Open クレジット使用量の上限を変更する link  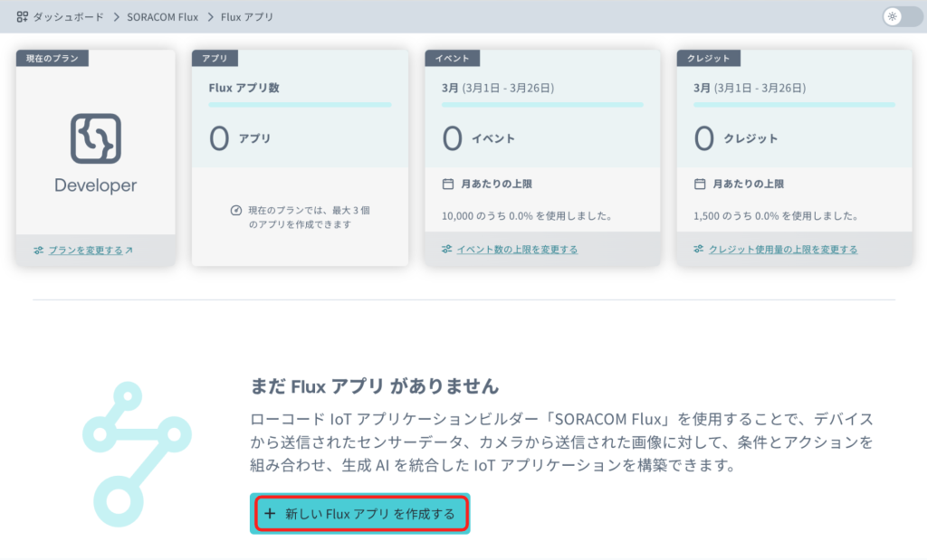[783, 250]
